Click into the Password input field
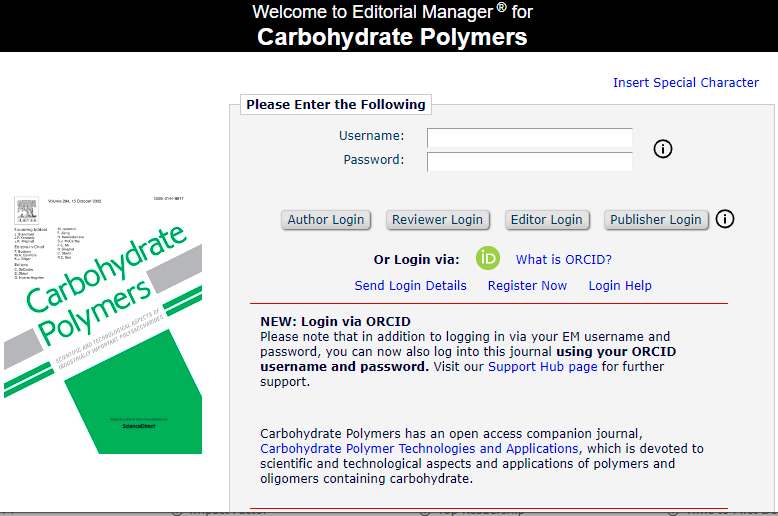 click(x=529, y=161)
